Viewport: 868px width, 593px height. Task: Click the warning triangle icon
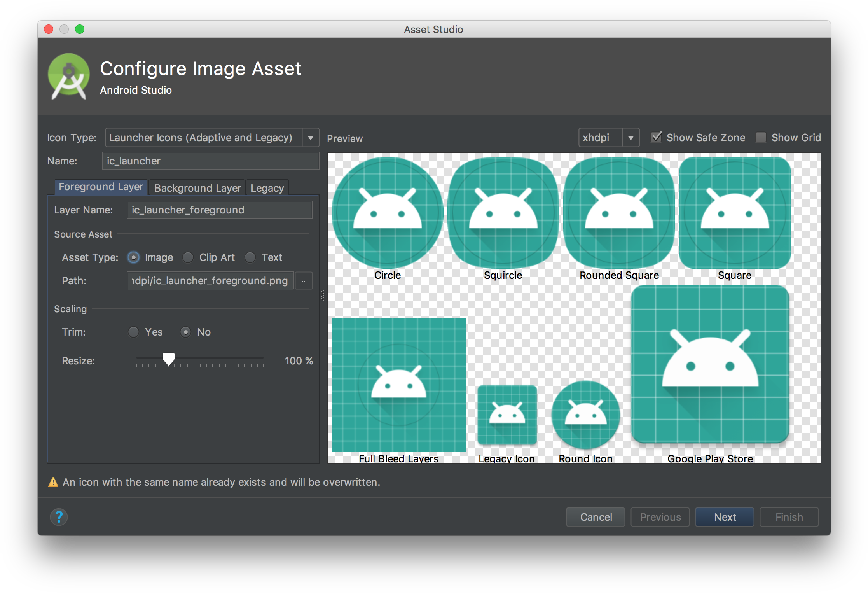click(53, 482)
